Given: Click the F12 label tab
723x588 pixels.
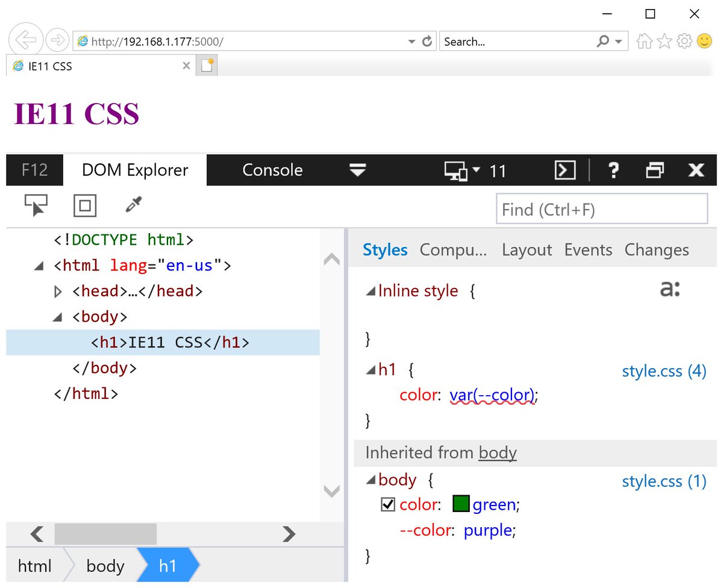Looking at the screenshot, I should click(x=34, y=170).
